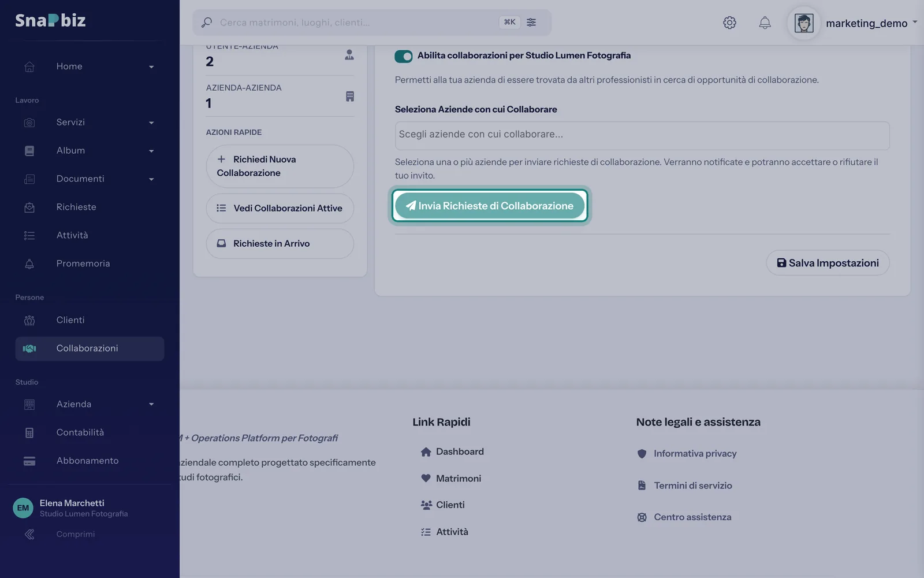This screenshot has width=924, height=578.
Task: Open Richieste in the sidebar
Action: 90,207
